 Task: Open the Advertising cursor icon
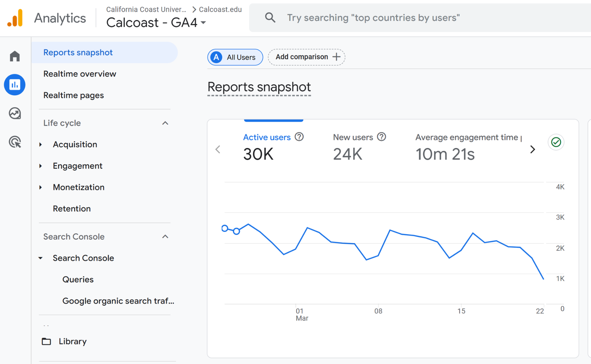pyautogui.click(x=15, y=142)
